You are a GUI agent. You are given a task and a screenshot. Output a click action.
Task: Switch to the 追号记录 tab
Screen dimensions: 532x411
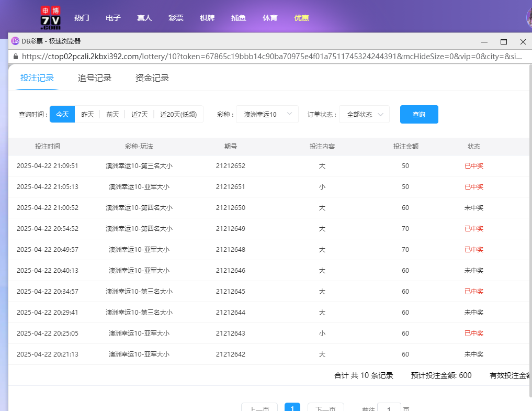94,77
